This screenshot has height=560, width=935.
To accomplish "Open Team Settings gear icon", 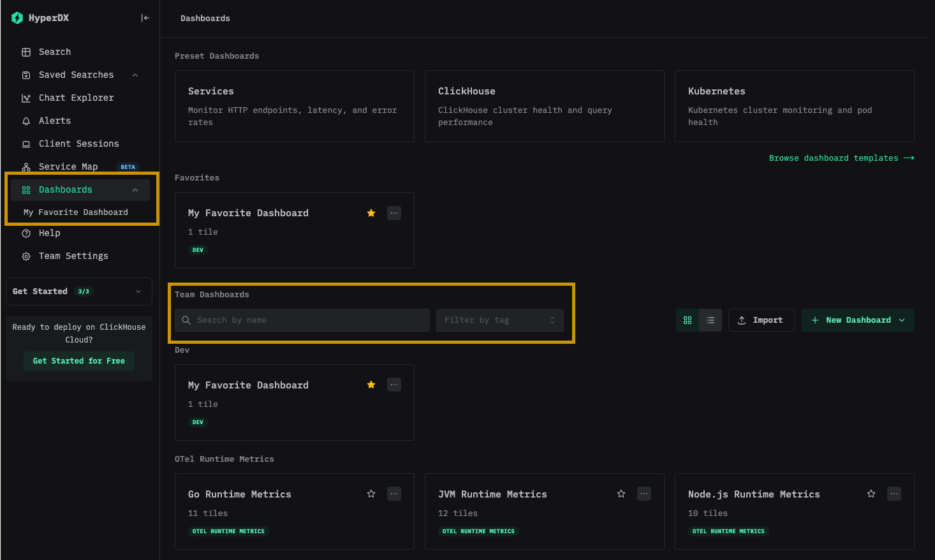I will (26, 256).
